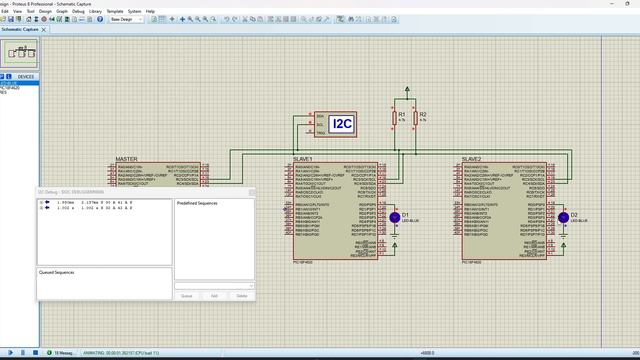Open the Edit menu
This screenshot has width=640, height=360.
coord(4,11)
